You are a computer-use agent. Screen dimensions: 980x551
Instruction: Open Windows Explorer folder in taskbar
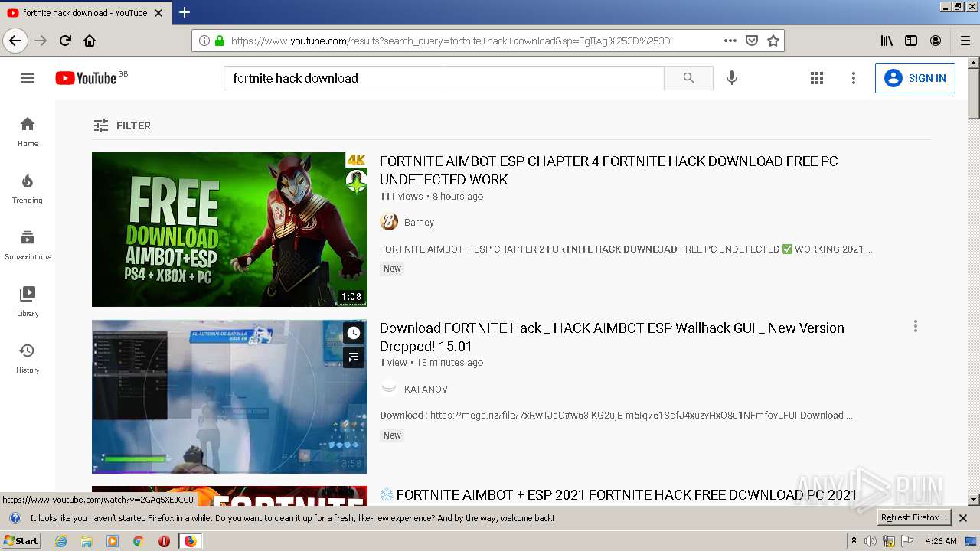click(x=87, y=541)
